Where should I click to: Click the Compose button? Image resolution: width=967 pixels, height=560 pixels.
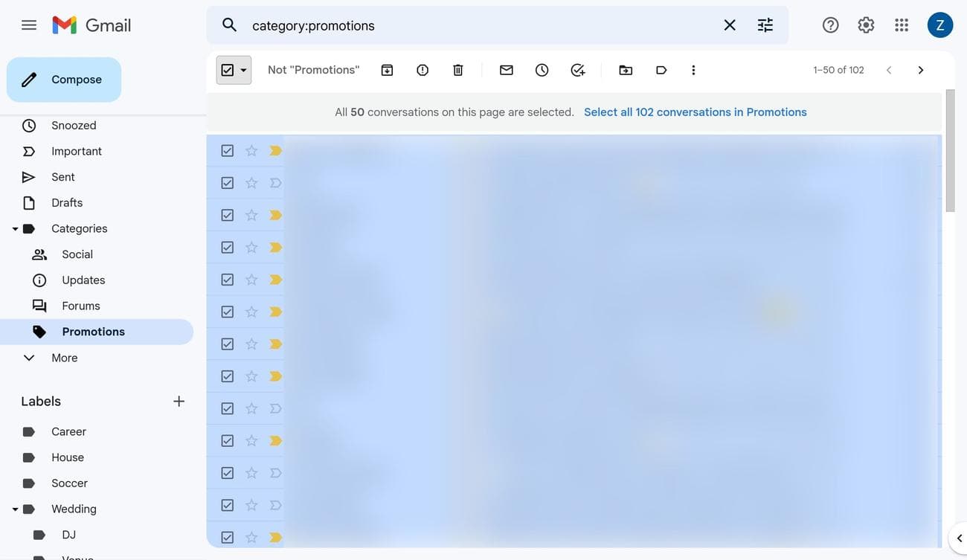click(64, 80)
